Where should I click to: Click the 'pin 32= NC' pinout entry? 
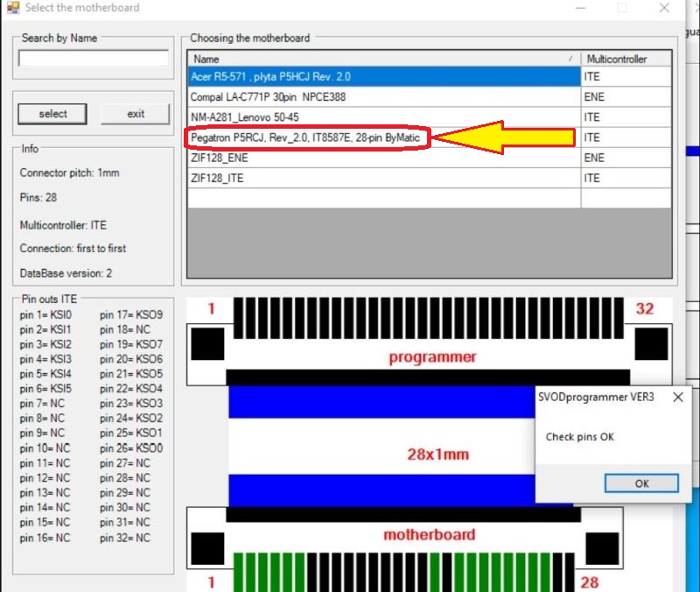[x=125, y=538]
